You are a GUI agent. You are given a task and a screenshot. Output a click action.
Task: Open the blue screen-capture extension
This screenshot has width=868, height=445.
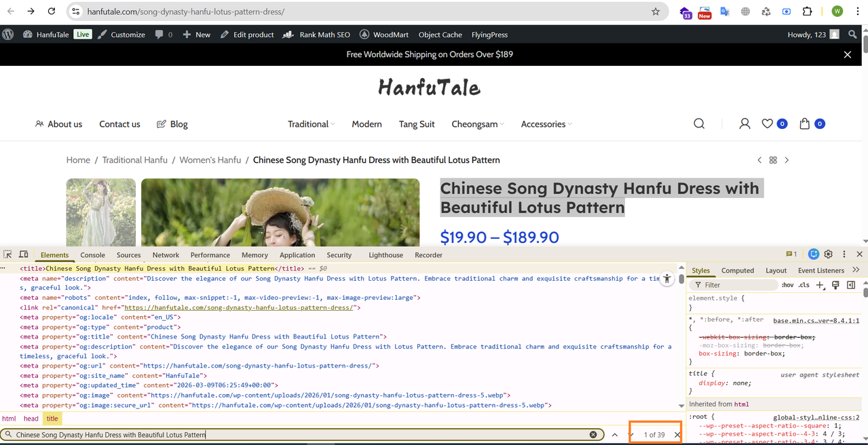[x=787, y=12]
